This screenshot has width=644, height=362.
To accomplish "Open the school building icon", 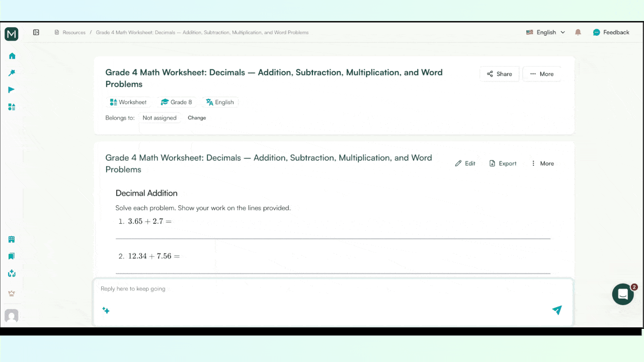I will point(12,239).
